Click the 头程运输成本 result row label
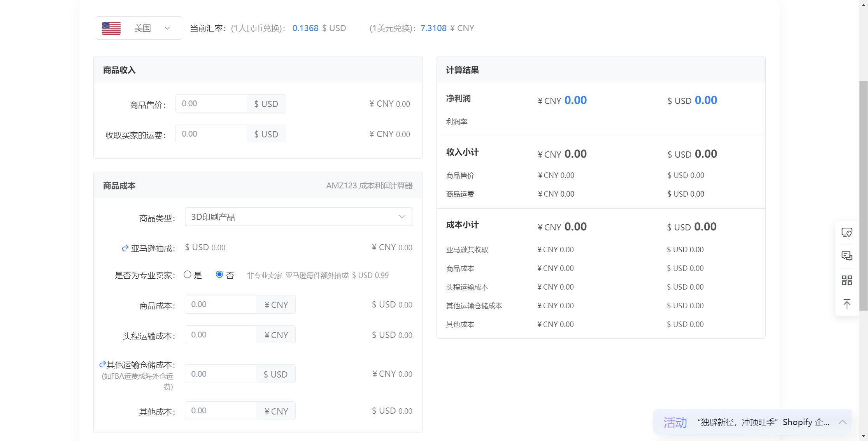 click(x=467, y=287)
